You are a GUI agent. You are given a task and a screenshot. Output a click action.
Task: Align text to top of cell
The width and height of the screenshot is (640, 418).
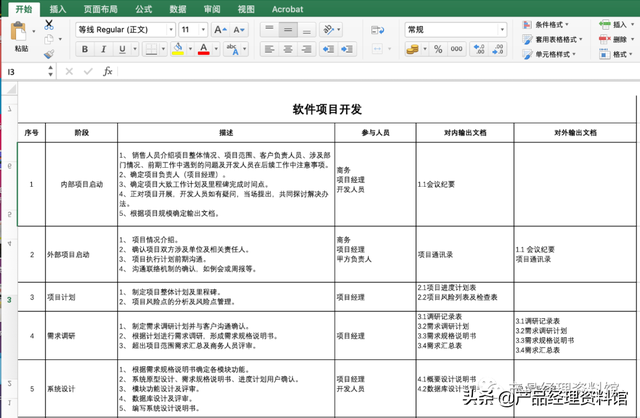[269, 29]
